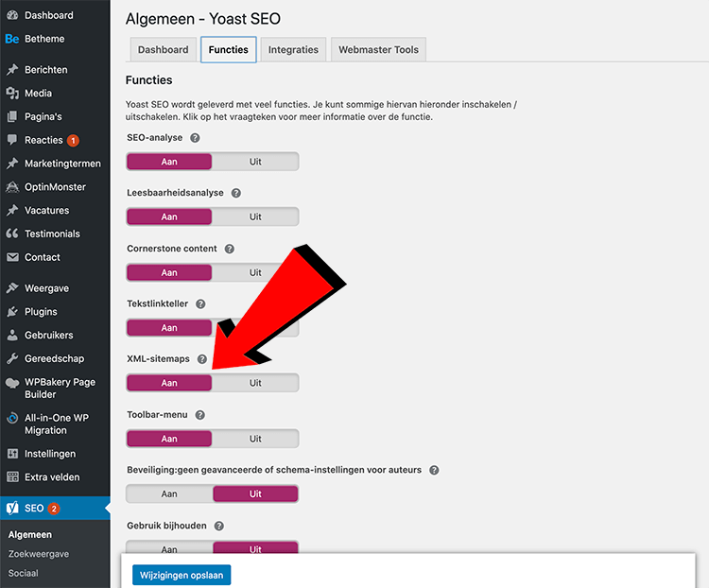Screen dimensions: 709x588
Task: Set Leesbaarheidsanalyse to Uit
Action: [255, 216]
